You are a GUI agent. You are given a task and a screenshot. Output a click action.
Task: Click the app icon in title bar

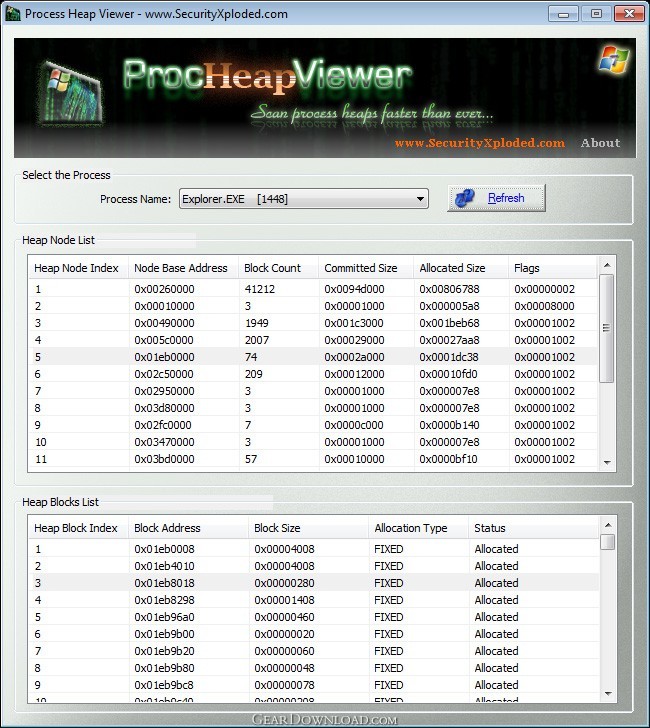13,13
